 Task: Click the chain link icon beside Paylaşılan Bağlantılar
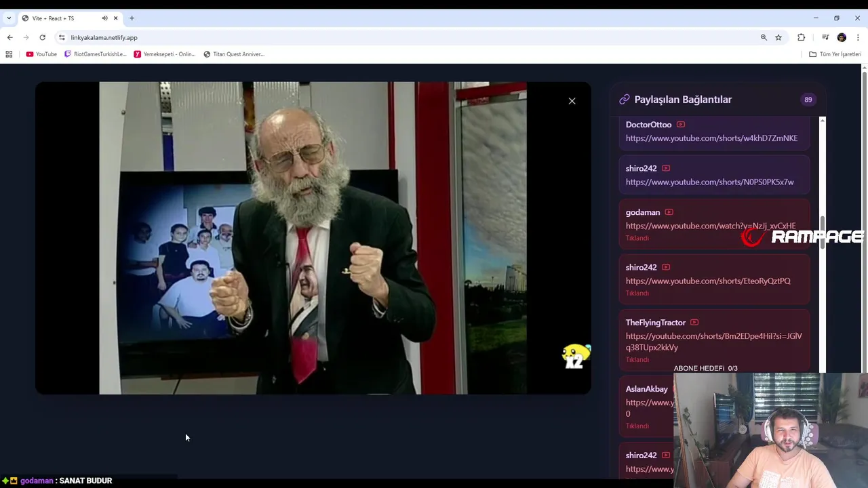click(x=624, y=100)
